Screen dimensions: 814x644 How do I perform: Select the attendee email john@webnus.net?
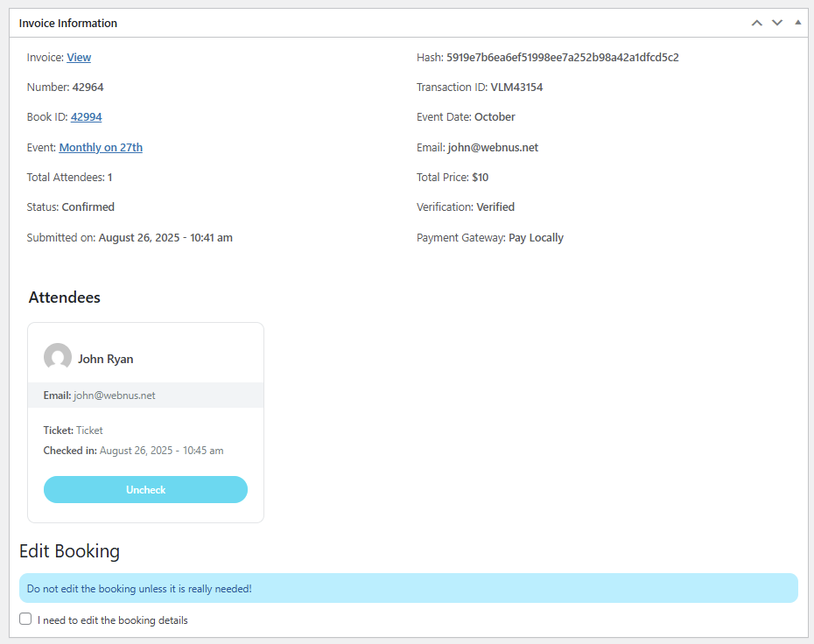[x=114, y=395]
